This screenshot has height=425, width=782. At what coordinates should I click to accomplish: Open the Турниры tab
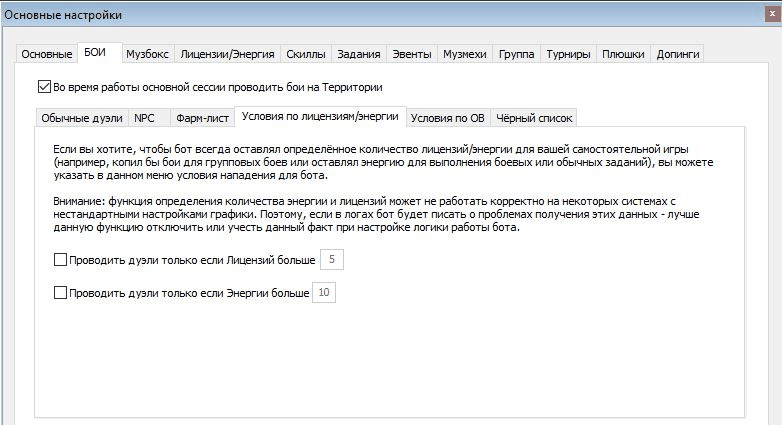click(568, 54)
